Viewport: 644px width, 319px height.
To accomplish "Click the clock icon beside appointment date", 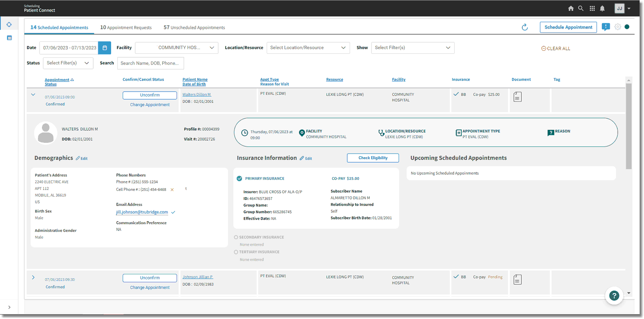I will (x=244, y=133).
